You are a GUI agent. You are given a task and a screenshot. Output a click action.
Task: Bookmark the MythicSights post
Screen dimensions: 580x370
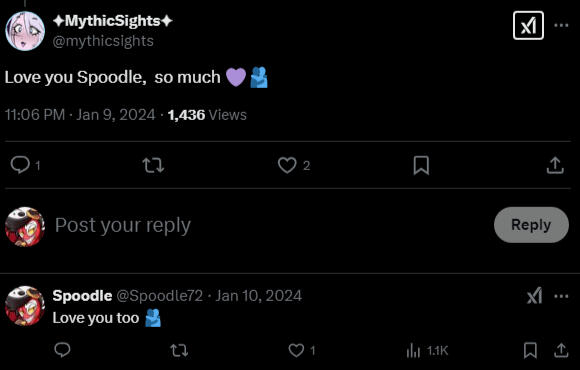[421, 165]
